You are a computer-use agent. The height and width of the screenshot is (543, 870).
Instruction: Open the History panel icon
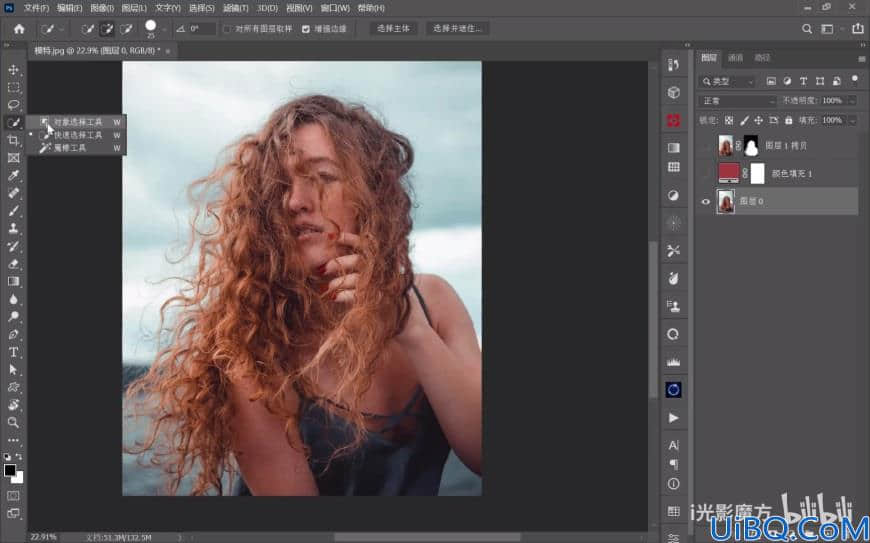[x=674, y=65]
